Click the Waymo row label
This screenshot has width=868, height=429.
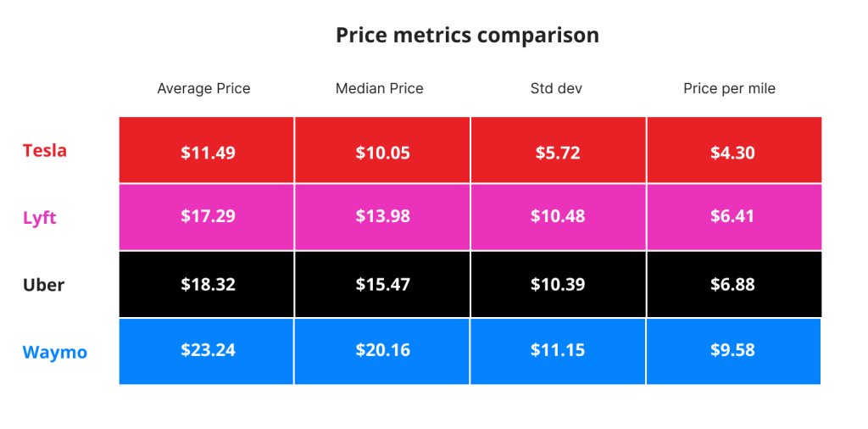tap(54, 352)
